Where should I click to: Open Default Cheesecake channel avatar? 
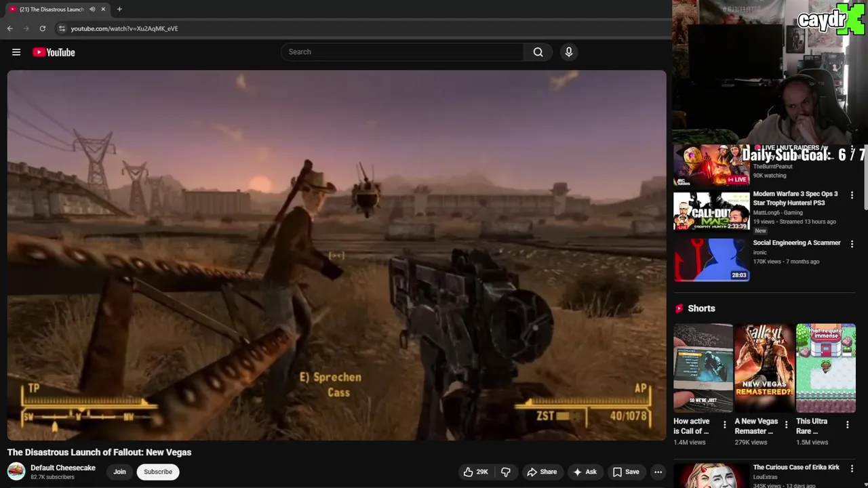point(16,471)
